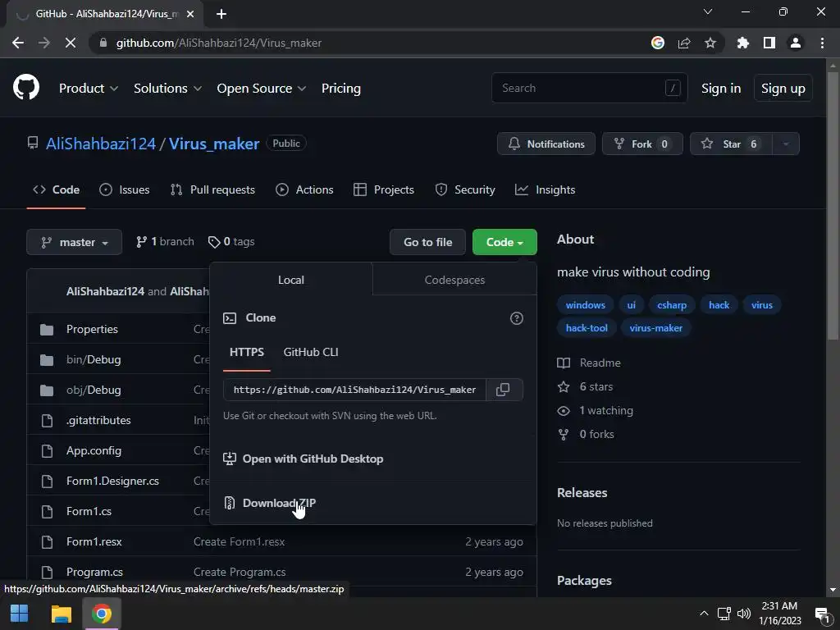Image resolution: width=840 pixels, height=630 pixels.
Task: Open the green Code dropdown
Action: point(504,242)
